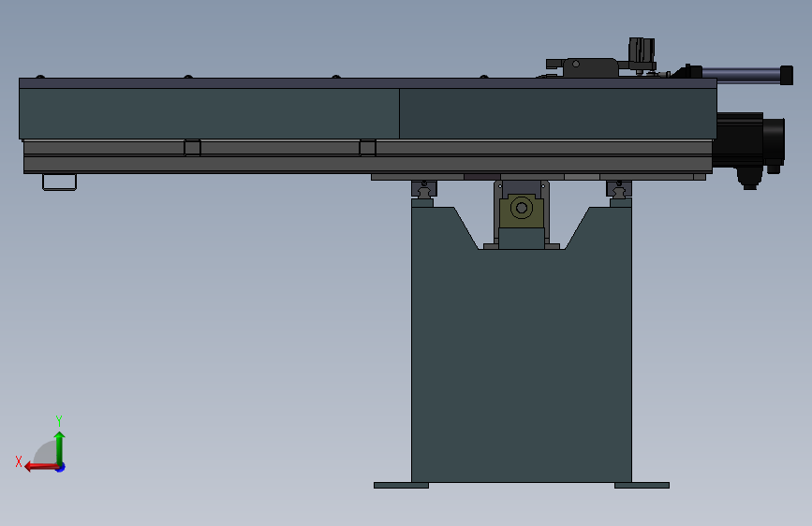
Task: Select the hanging bracket under beam's left end
Action: (60, 183)
